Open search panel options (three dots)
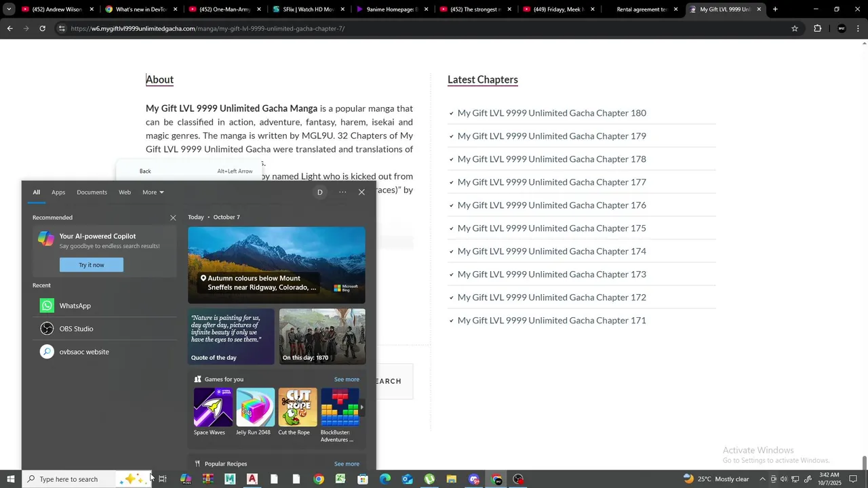Screen dimensions: 868x488 coord(342,192)
